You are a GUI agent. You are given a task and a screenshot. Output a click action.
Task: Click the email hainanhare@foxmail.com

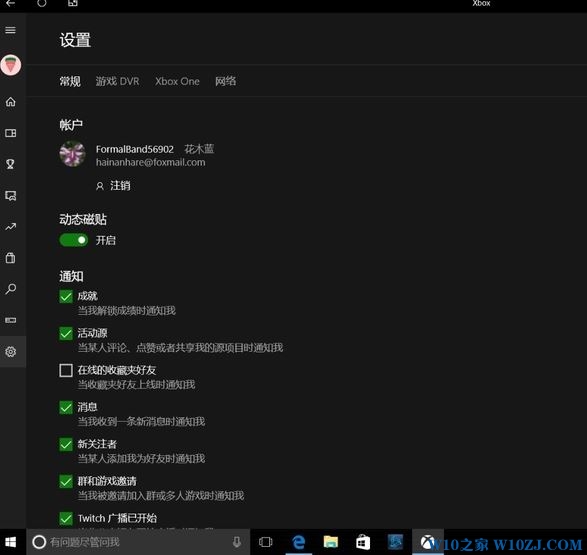tap(150, 162)
